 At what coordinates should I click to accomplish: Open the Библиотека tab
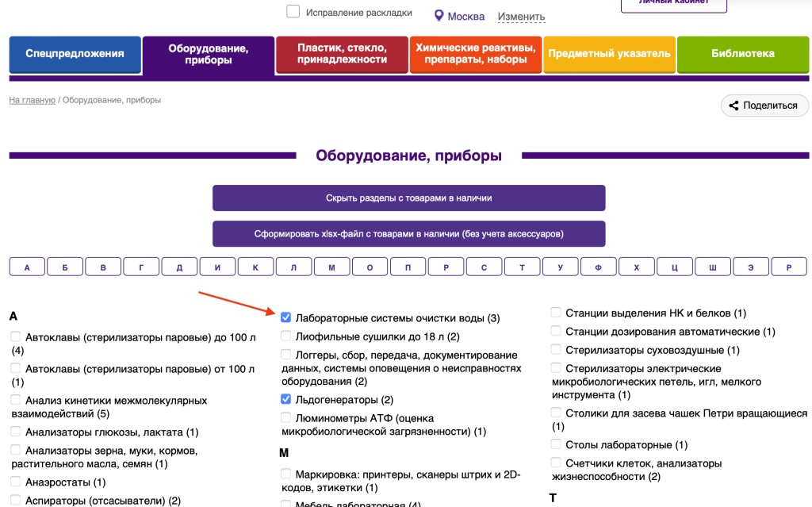[742, 54]
